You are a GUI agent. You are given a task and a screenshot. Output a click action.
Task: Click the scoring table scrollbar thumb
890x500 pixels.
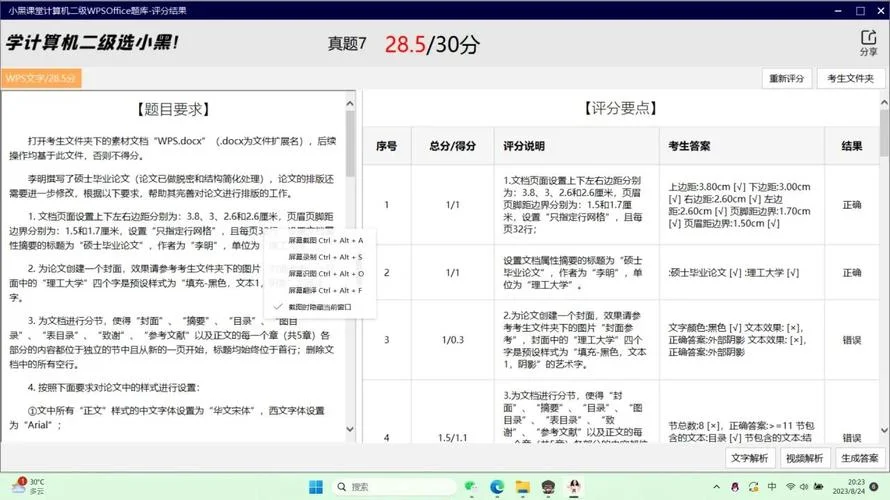pyautogui.click(x=884, y=133)
